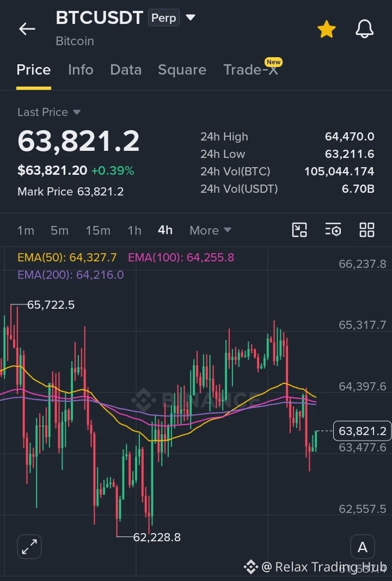392x581 pixels.
Task: Tap the 24h Low value 63,211.6
Action: click(350, 154)
